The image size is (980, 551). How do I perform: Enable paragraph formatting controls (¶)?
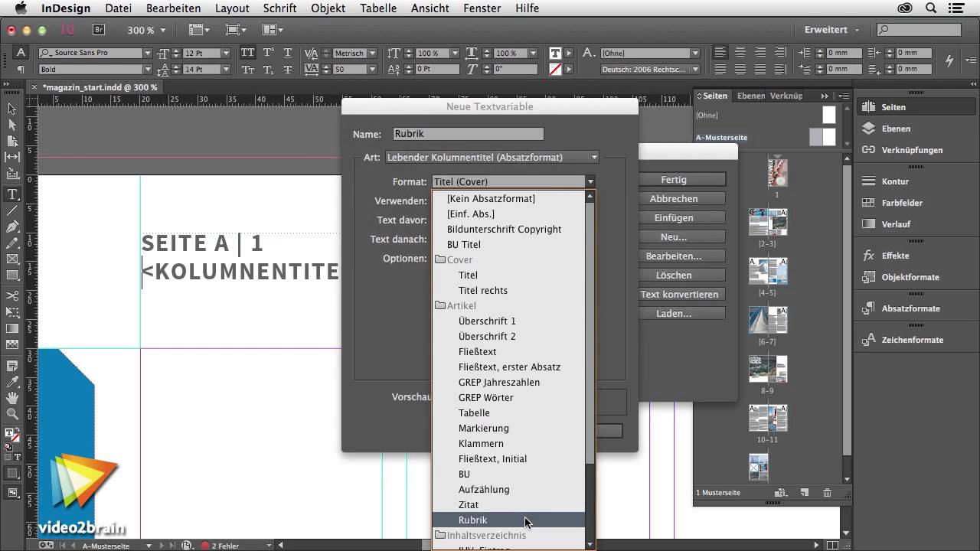point(21,69)
